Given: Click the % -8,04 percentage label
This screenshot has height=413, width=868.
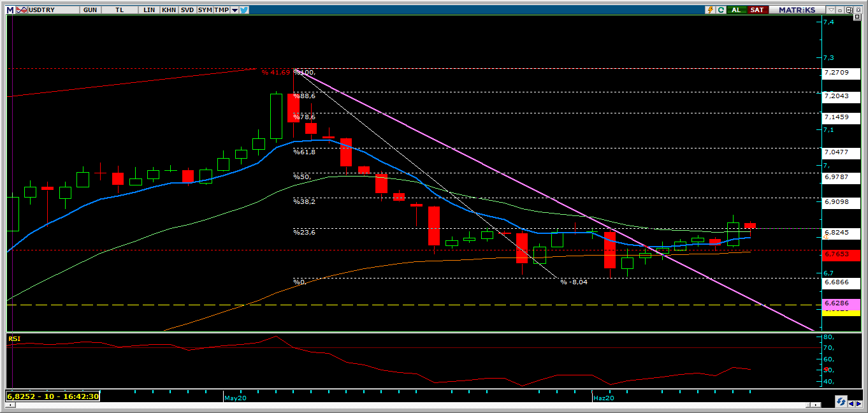Looking at the screenshot, I should click(x=574, y=282).
